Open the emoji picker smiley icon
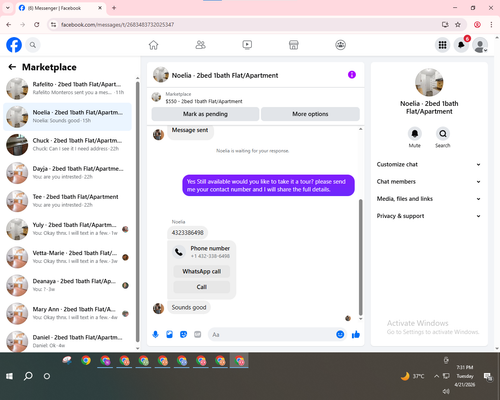 click(x=340, y=334)
